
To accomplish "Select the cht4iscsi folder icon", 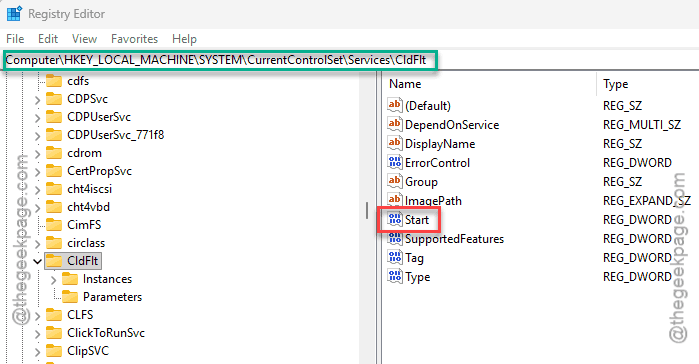I will 54,188.
